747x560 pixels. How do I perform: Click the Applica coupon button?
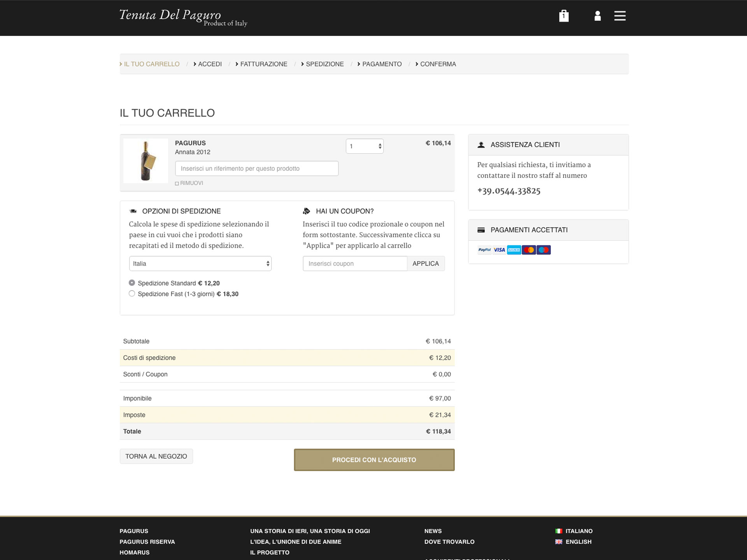(x=426, y=264)
